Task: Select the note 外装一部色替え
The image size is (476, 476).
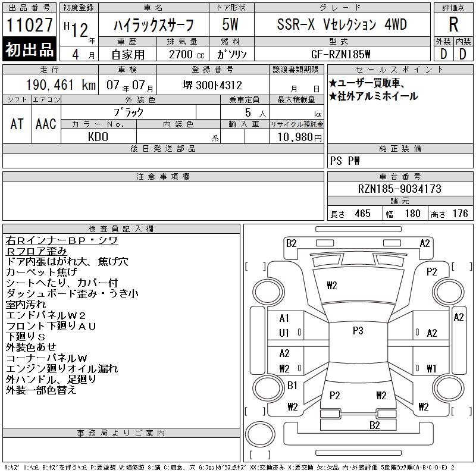Action: (x=41, y=390)
